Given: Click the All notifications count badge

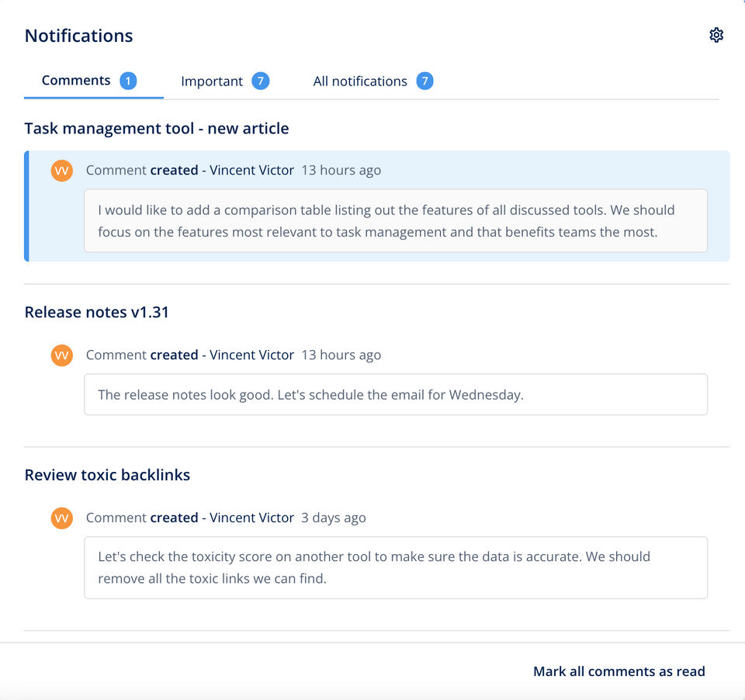Looking at the screenshot, I should (424, 81).
